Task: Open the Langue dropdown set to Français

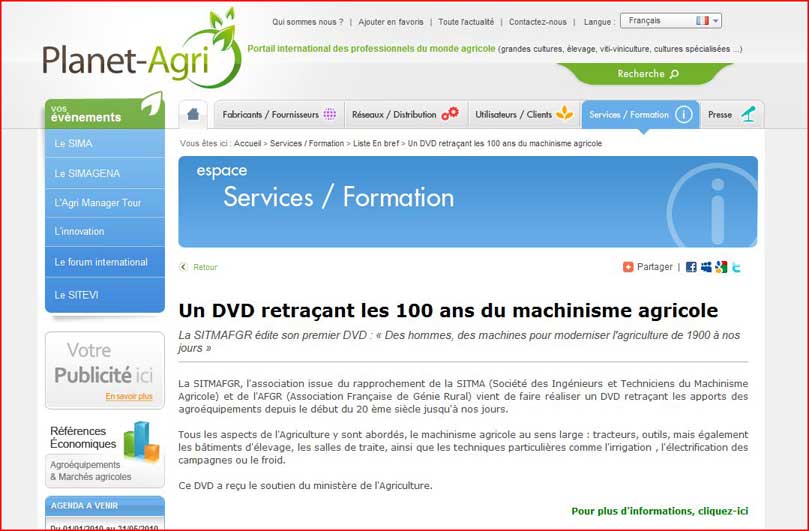Action: click(670, 21)
